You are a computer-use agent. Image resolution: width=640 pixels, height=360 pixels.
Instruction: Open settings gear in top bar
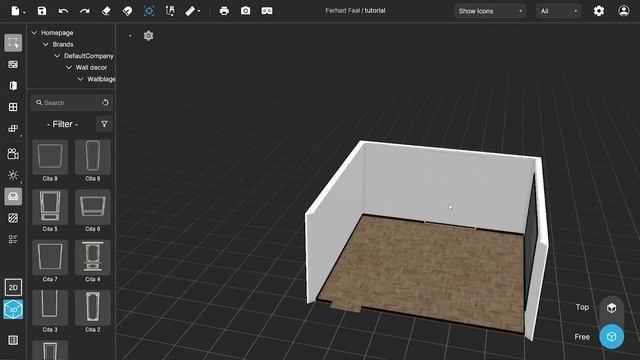pos(599,11)
